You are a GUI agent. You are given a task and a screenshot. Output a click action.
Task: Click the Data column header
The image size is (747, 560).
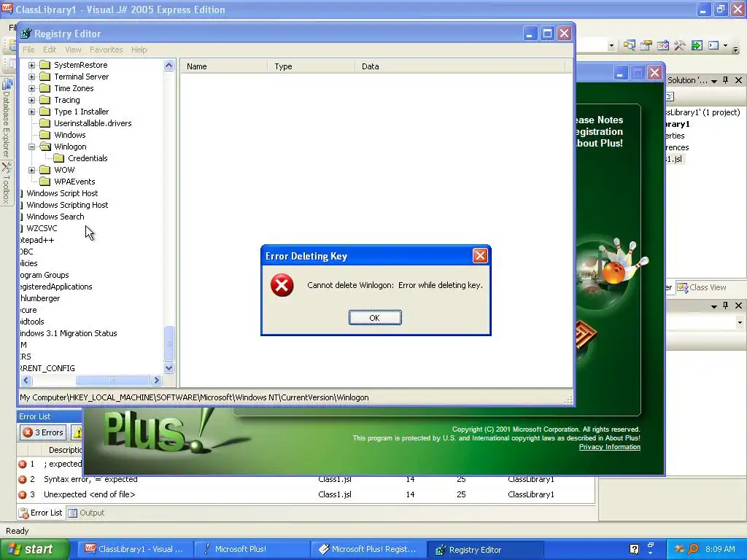pos(461,66)
